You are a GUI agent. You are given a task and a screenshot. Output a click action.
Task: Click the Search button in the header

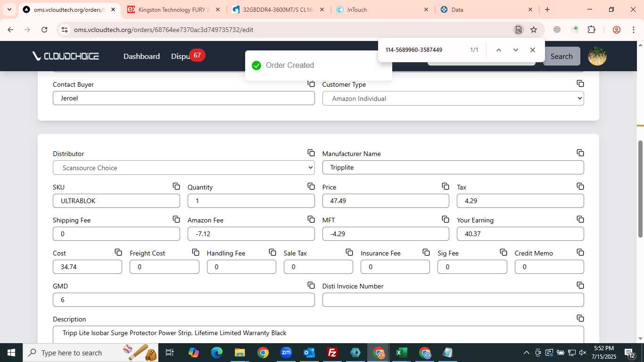click(561, 56)
